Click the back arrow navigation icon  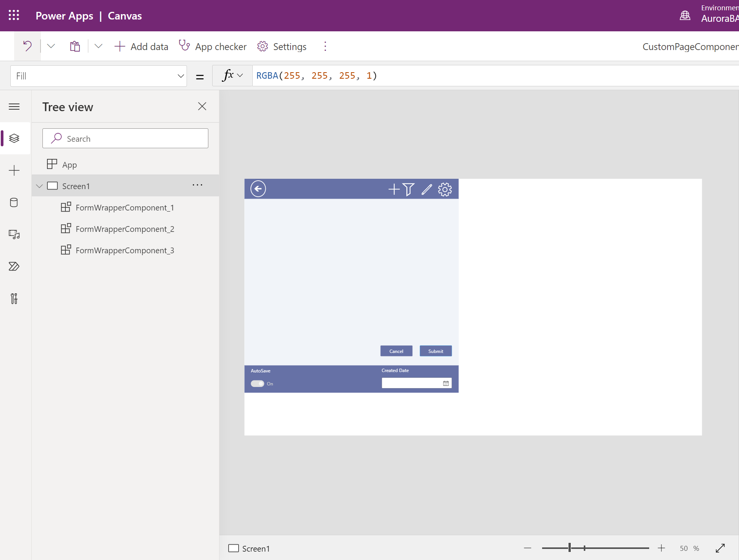point(258,189)
